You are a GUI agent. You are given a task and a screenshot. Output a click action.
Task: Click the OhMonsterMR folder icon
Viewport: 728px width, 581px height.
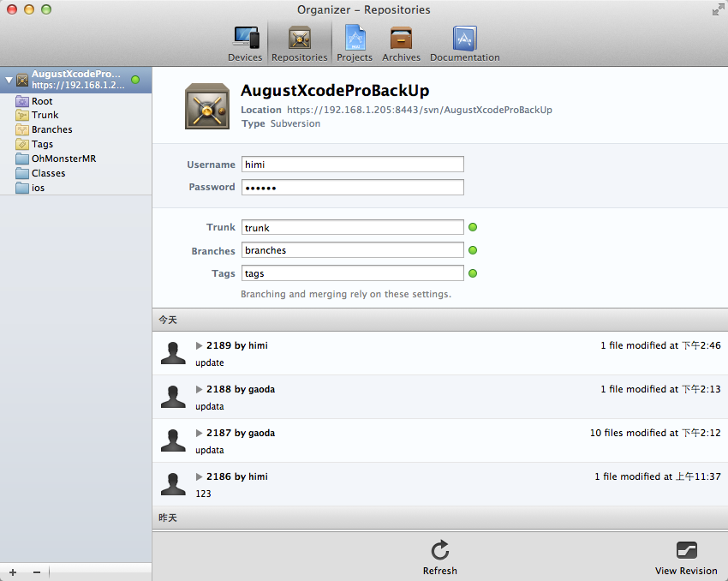(22, 159)
